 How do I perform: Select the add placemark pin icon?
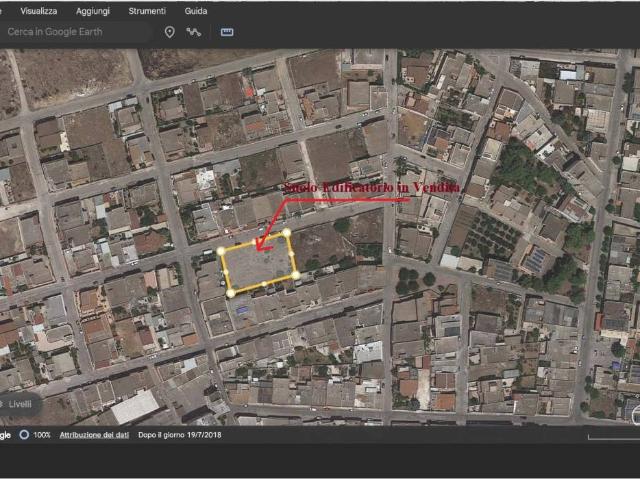(170, 32)
